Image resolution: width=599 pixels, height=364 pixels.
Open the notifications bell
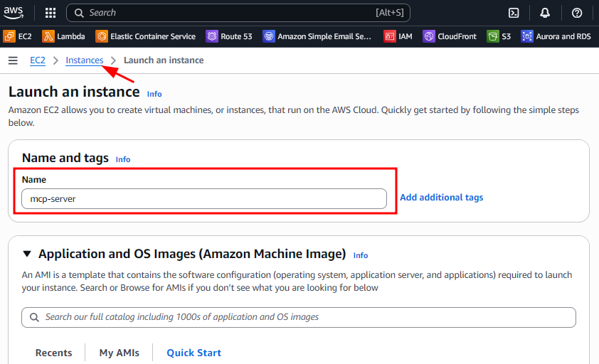(x=545, y=13)
